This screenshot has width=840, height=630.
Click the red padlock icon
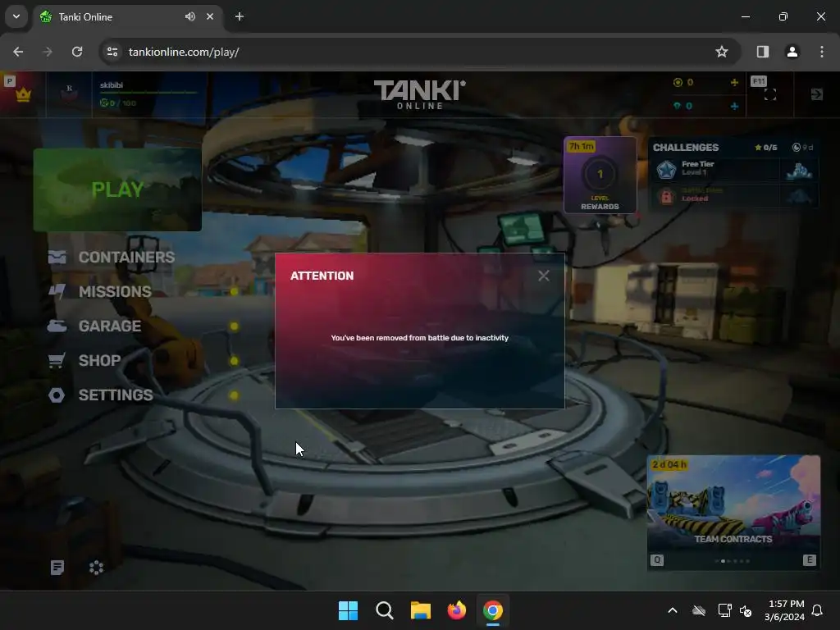666,197
